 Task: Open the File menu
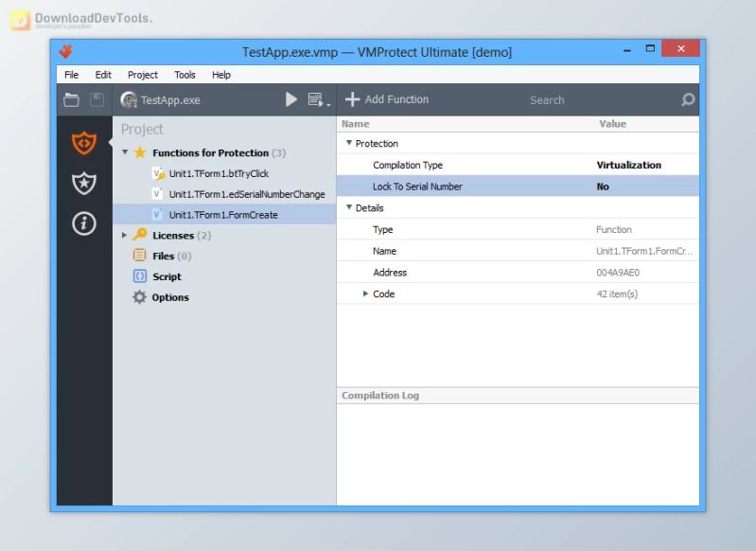point(71,75)
